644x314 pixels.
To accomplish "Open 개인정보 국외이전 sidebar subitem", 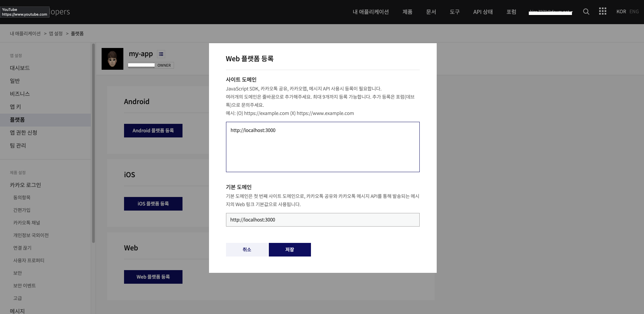I will click(x=31, y=235).
